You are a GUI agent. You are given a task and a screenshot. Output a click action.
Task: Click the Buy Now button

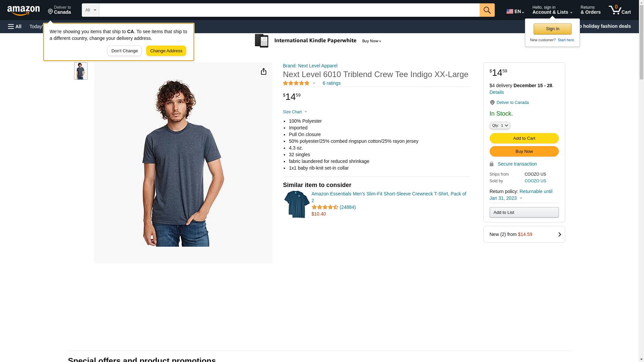tap(524, 152)
